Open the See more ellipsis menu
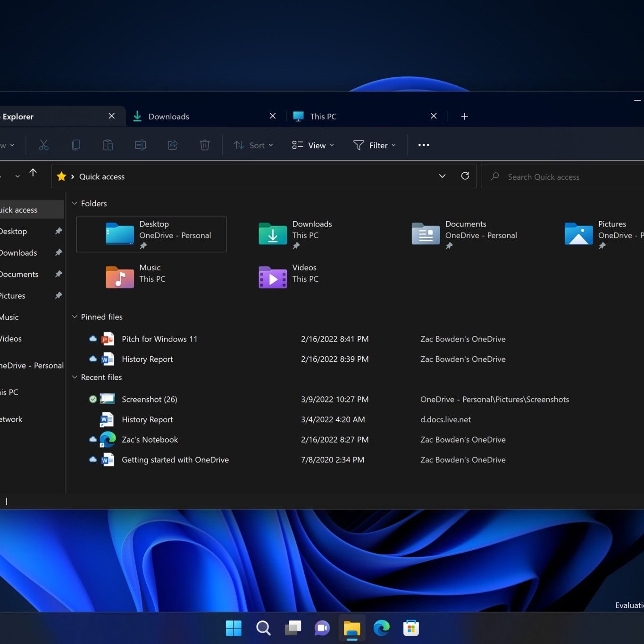Image resolution: width=644 pixels, height=644 pixels. pos(423,145)
